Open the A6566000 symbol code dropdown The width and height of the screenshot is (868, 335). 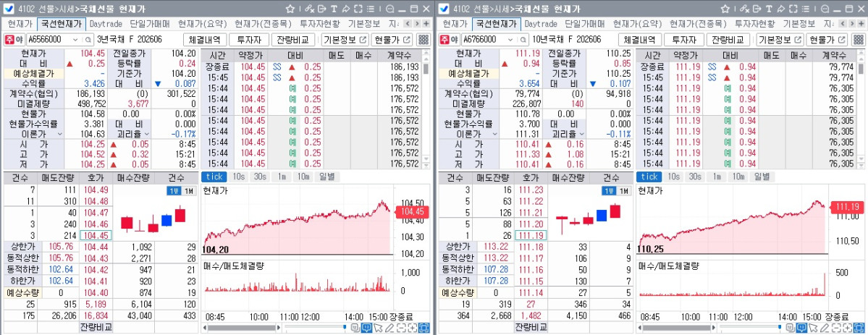[x=75, y=40]
